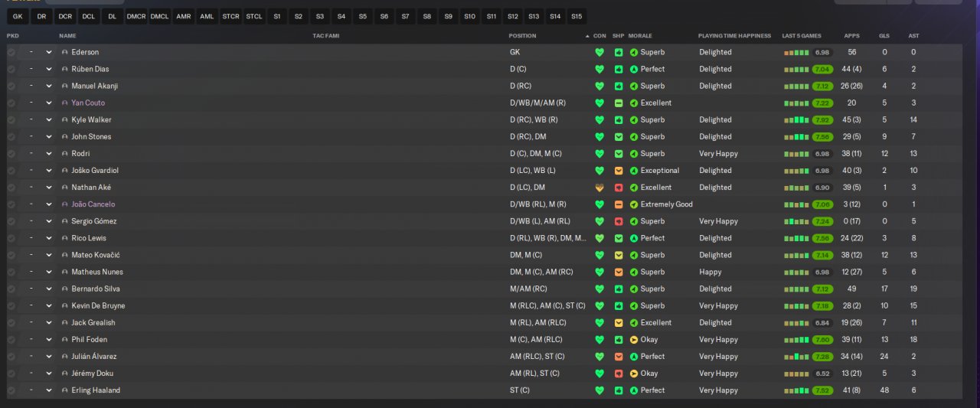Viewport: 980px width, 408px height.
Task: Click Jérémy Doku's 6.52 average rating pill
Action: pos(822,374)
